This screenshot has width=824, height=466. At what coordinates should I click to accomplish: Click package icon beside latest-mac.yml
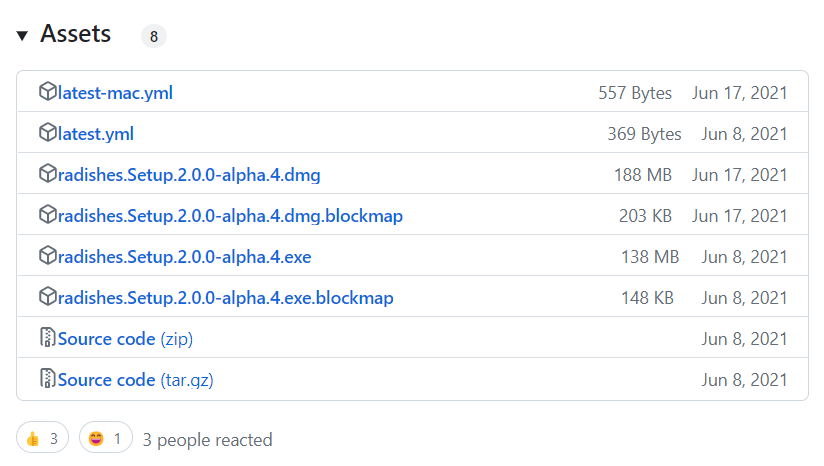point(47,93)
